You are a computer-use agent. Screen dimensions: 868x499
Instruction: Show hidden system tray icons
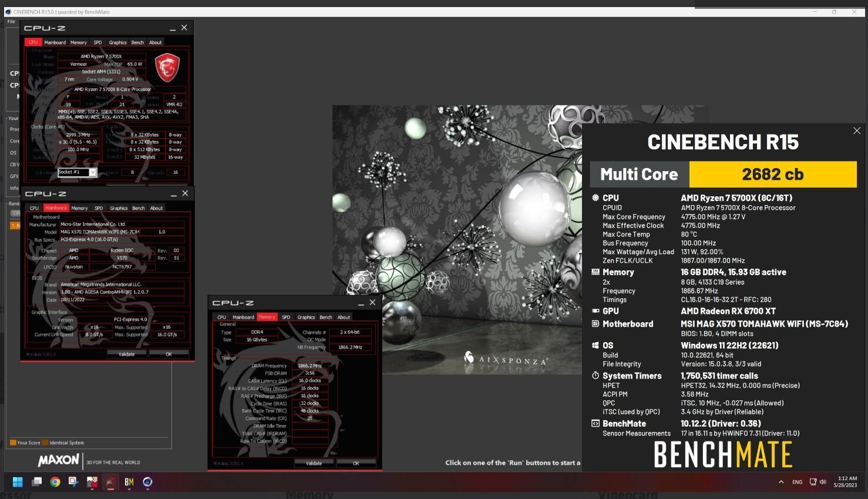point(781,482)
